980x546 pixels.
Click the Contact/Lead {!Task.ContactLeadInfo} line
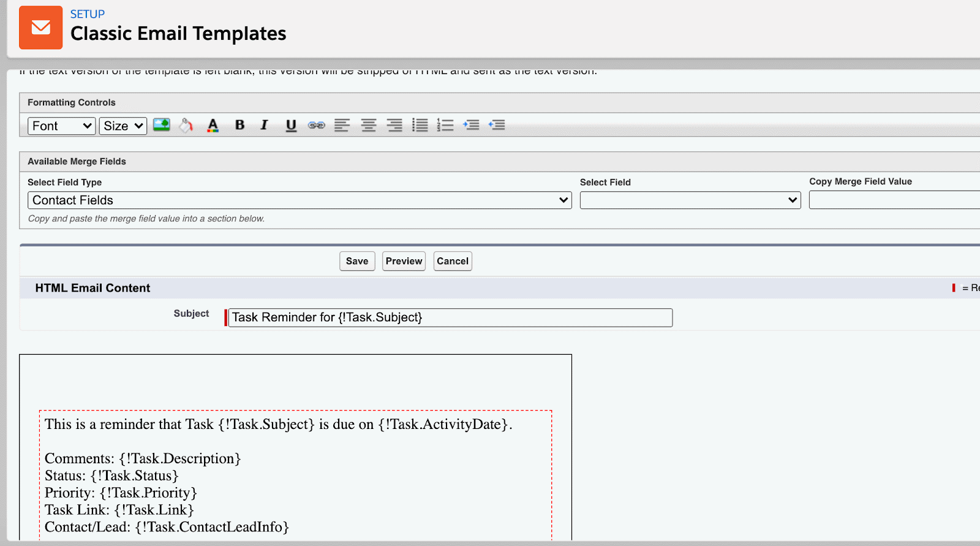(x=167, y=527)
